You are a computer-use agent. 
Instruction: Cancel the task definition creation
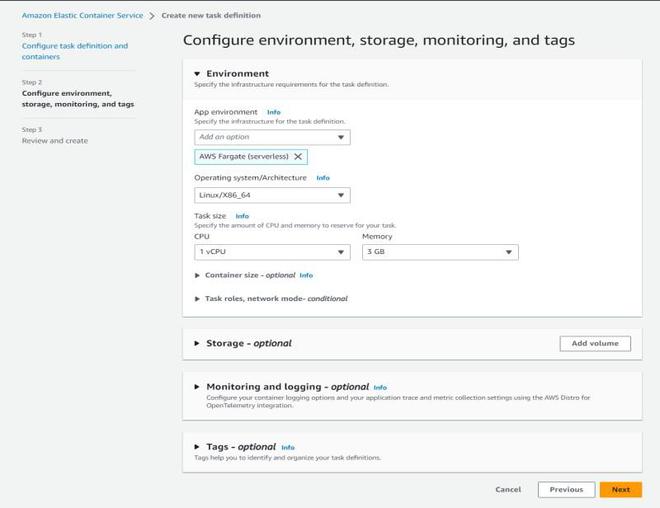pyautogui.click(x=508, y=489)
